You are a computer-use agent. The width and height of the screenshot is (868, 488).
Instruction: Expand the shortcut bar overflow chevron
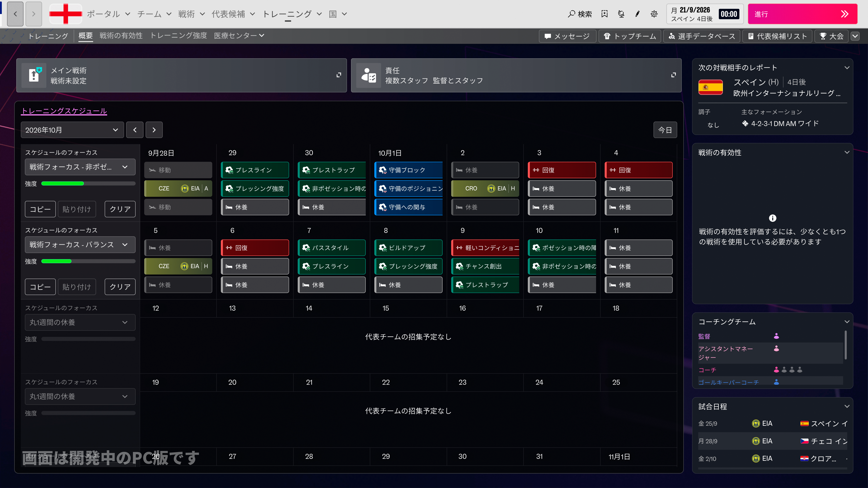coord(855,36)
